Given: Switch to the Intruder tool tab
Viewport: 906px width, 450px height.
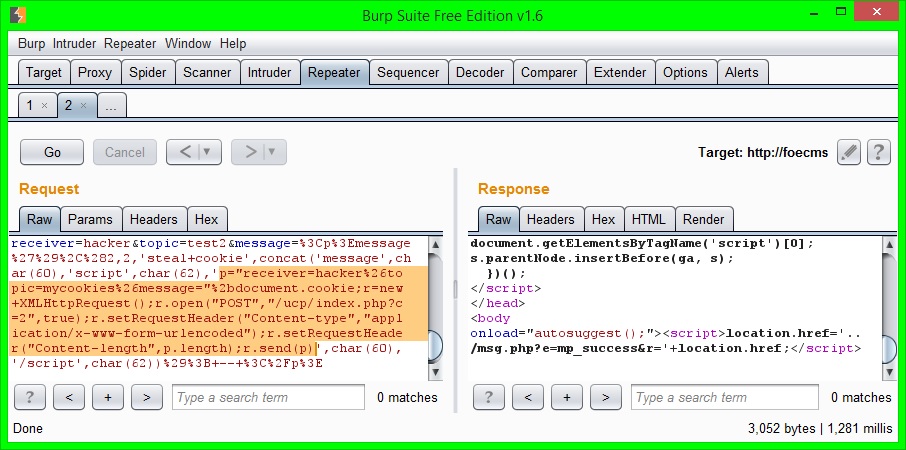Looking at the screenshot, I should 270,73.
